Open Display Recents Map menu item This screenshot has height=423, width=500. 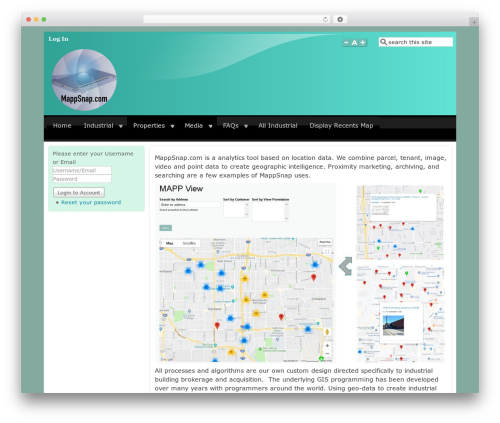pos(341,126)
